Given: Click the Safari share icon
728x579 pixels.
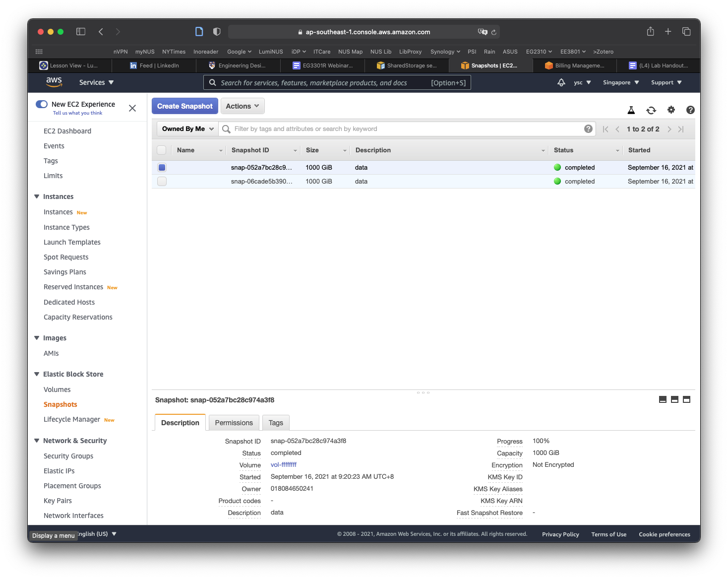Looking at the screenshot, I should pyautogui.click(x=650, y=32).
